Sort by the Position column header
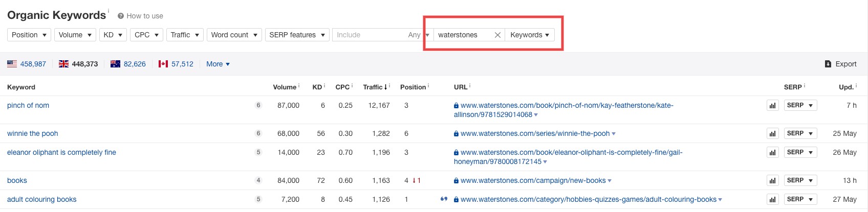The image size is (868, 212). (413, 87)
